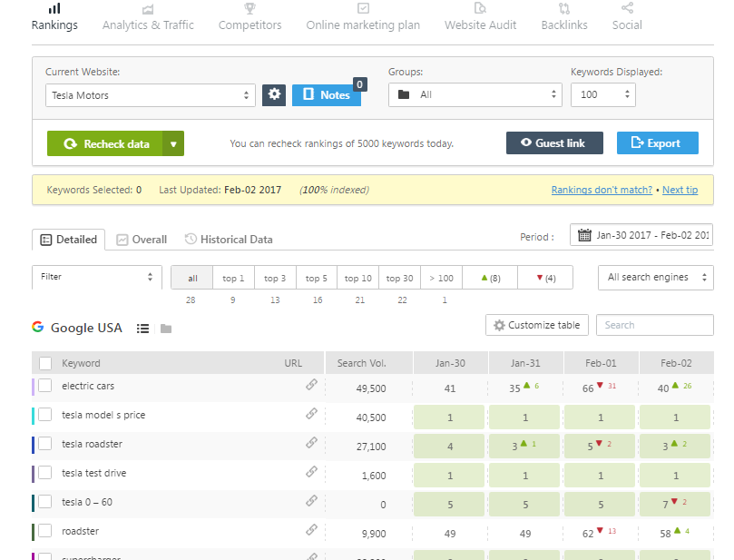Screen dimensions: 734x560
Task: Open the Current Website dropdown
Action: point(151,95)
